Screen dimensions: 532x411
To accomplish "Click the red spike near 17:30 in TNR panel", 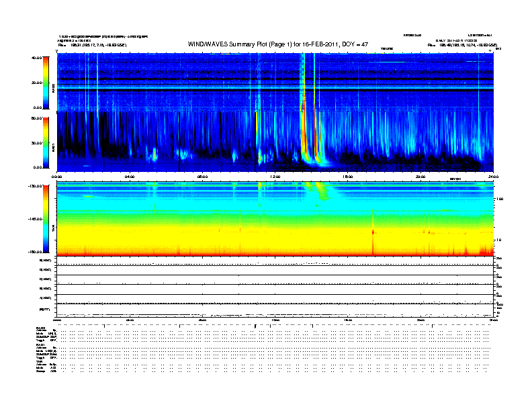I will pyautogui.click(x=373, y=232).
